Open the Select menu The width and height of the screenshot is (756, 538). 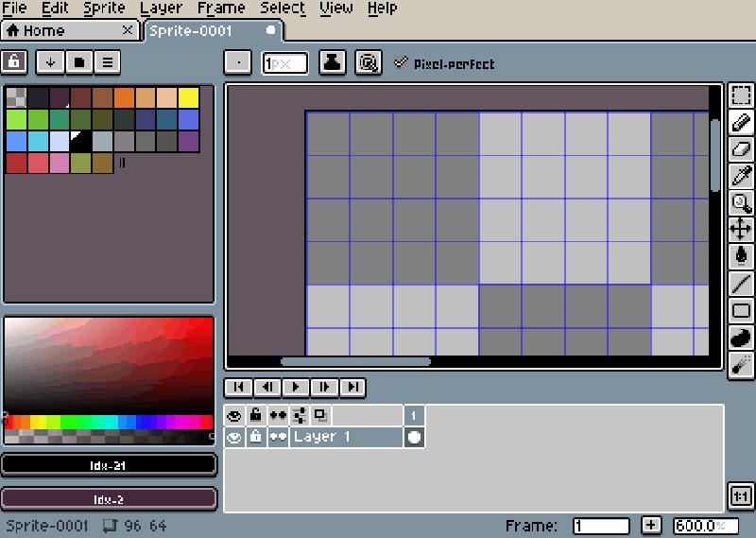tap(283, 9)
